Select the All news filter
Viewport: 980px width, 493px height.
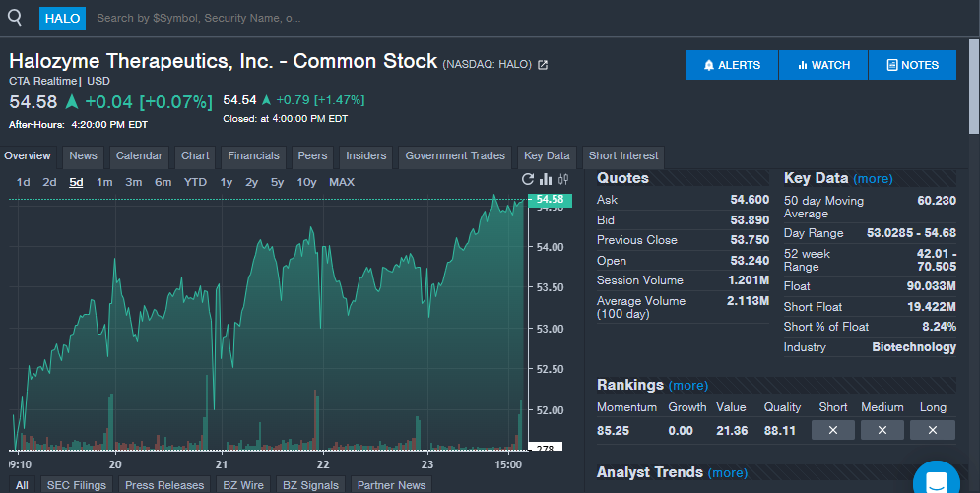[22, 485]
